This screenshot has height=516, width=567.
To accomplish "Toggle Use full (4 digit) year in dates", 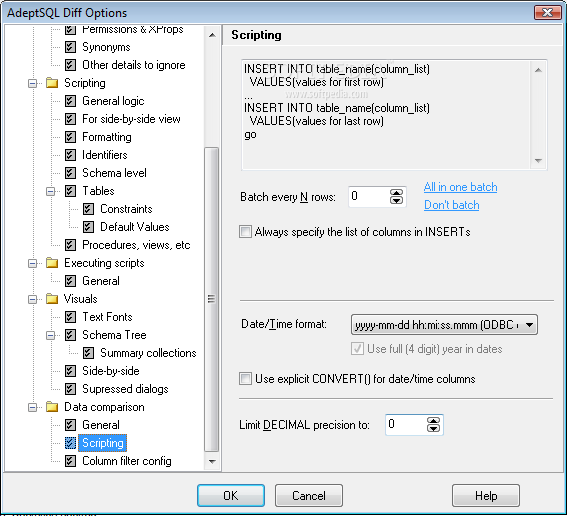I will [357, 349].
